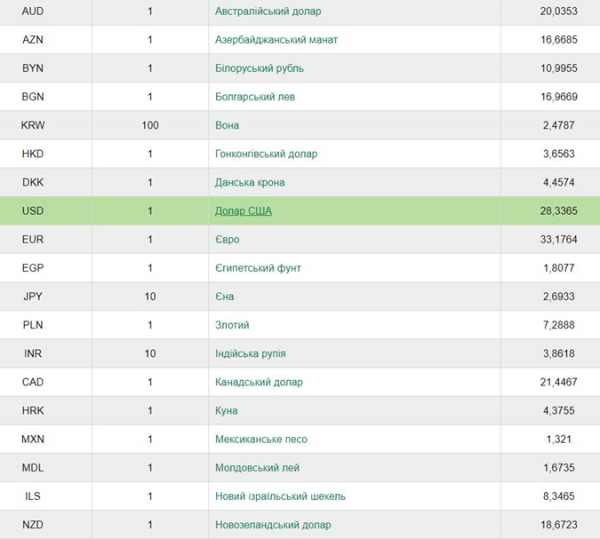
Task: Click the BYN rate value 10,9955
Action: tap(559, 68)
